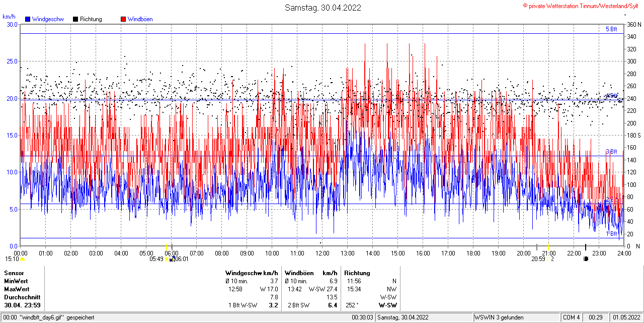
Task: Click the sunrise sun icon beside 05:49
Action: point(167,259)
